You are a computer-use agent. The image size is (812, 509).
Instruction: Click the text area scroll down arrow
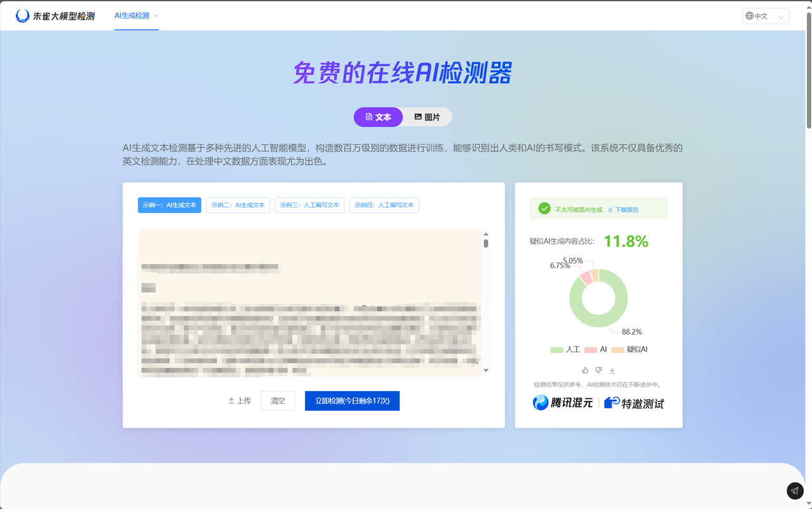(486, 370)
